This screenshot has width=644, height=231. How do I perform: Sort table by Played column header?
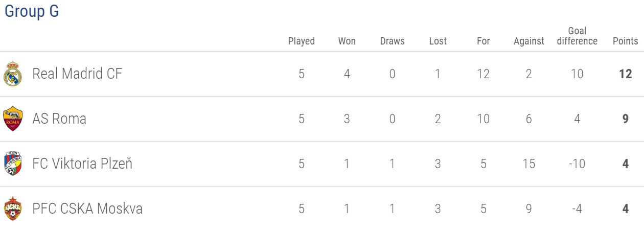[302, 41]
